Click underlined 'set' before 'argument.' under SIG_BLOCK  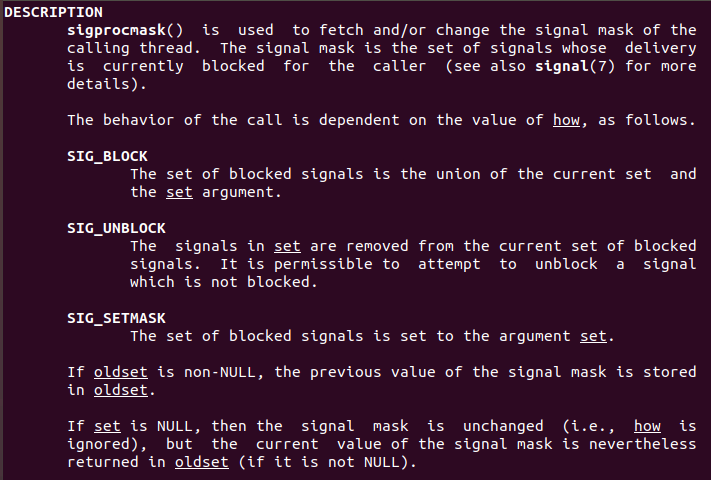click(179, 192)
